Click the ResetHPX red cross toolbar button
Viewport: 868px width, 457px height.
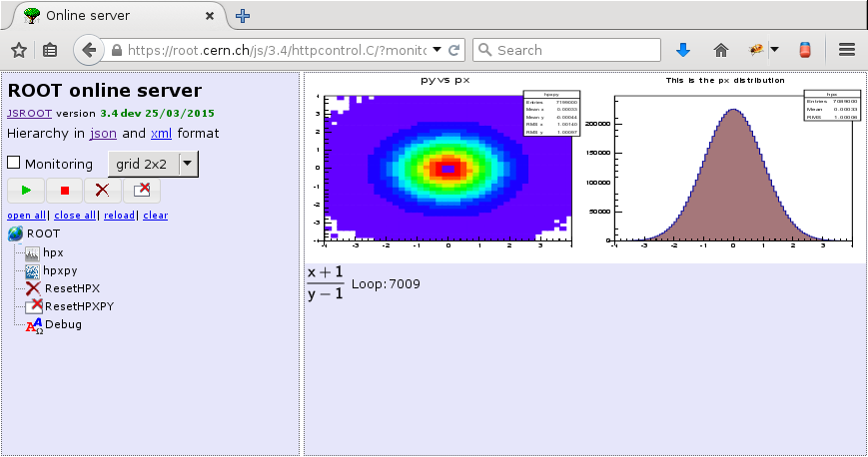[x=103, y=190]
